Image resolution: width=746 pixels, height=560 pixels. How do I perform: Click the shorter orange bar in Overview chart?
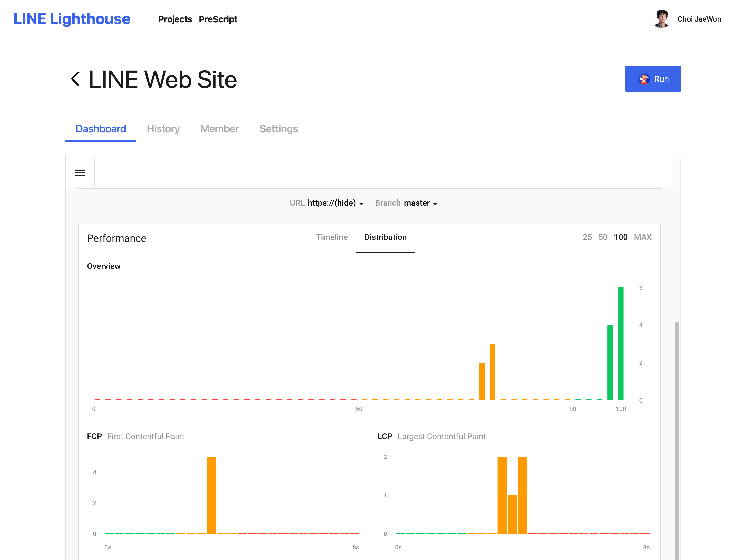(482, 381)
